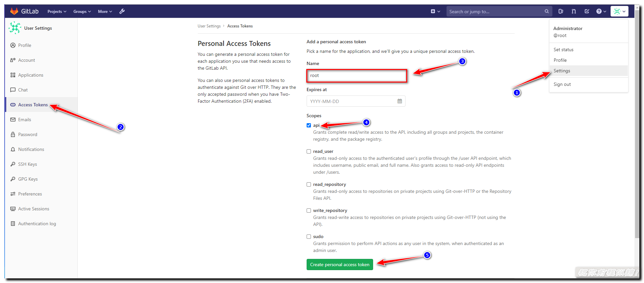The height and width of the screenshot is (283, 644).
Task: Expand the Groups dropdown
Action: (82, 11)
